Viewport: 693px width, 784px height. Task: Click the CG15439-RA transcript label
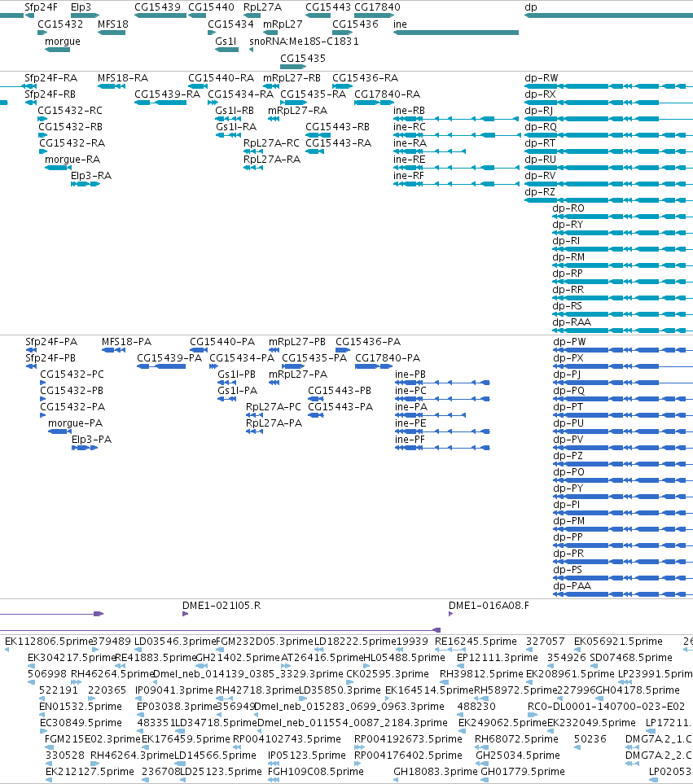coord(168,94)
